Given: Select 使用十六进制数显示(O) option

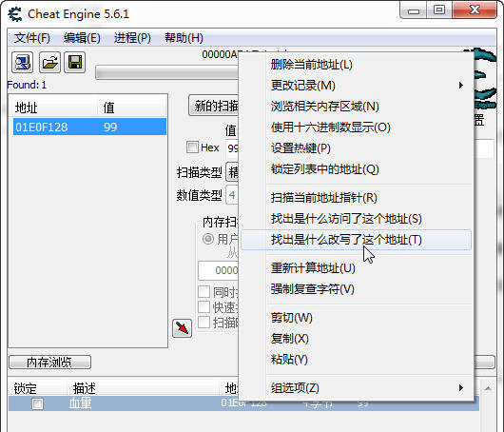Looking at the screenshot, I should [357, 128].
